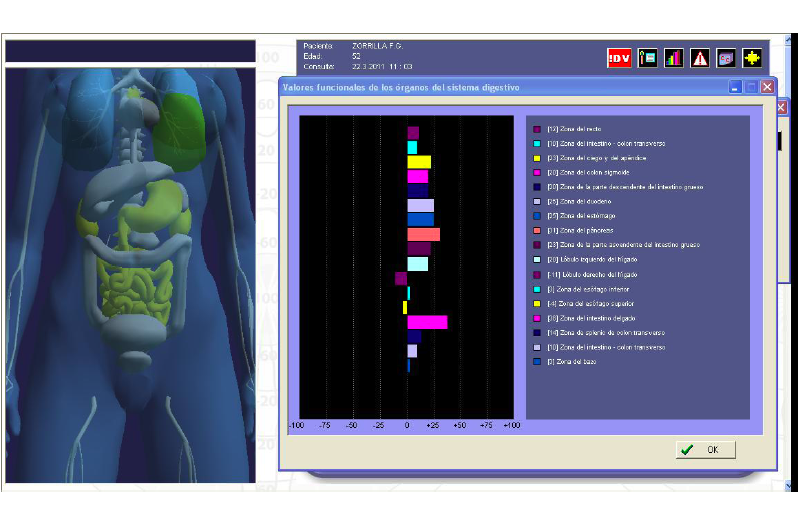Viewport: 803px width, 510px height.
Task: Click the Zona del colon sigmoide label
Action: (586, 172)
